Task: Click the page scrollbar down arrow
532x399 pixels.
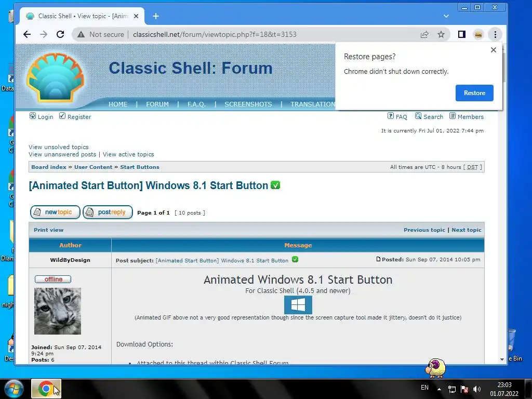Action: point(502,360)
